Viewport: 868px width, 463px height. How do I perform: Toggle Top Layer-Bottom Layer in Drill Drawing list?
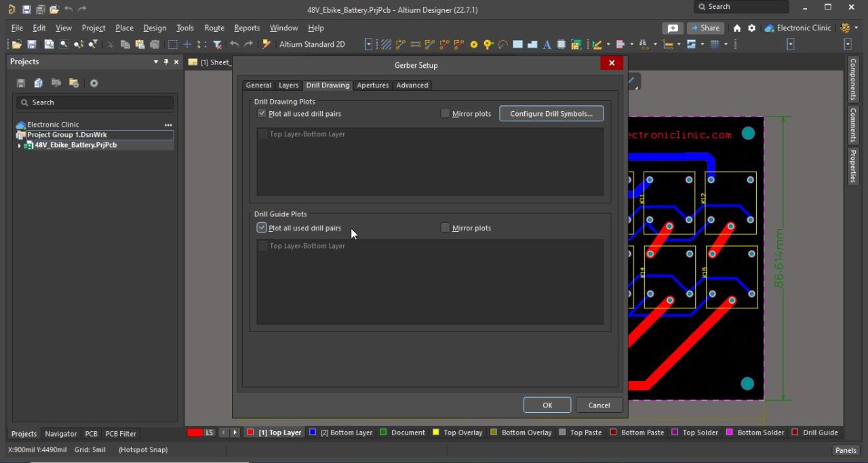263,134
